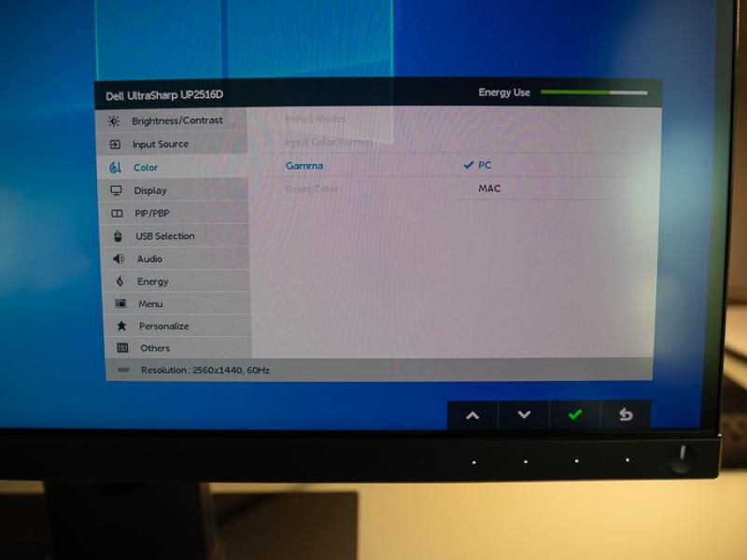Image resolution: width=747 pixels, height=560 pixels.
Task: Open the Energy menu
Action: (x=176, y=281)
